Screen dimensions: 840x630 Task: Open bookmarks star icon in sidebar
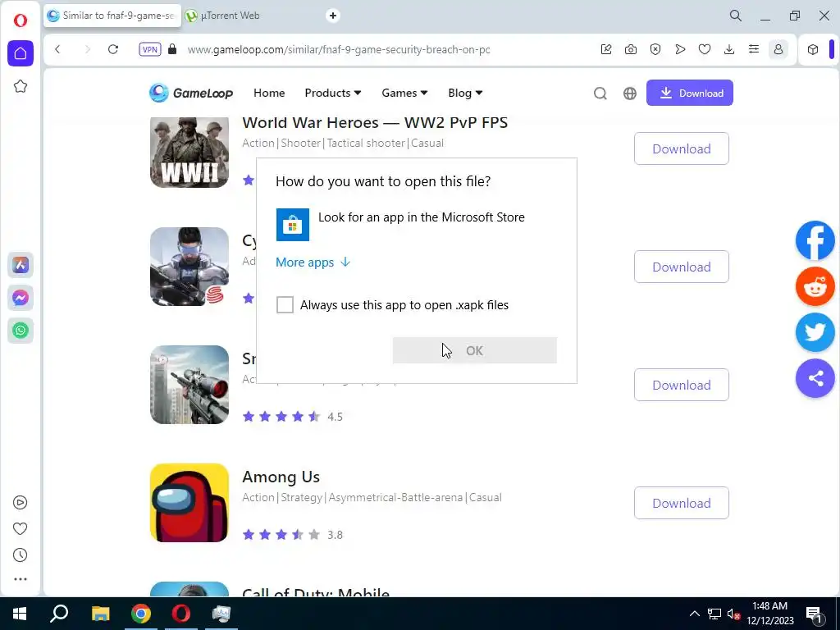click(x=21, y=86)
